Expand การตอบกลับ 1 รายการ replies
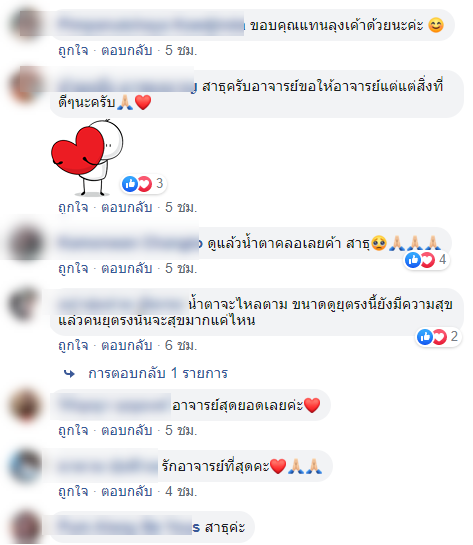Screen dimensions: 473x545 [158, 373]
